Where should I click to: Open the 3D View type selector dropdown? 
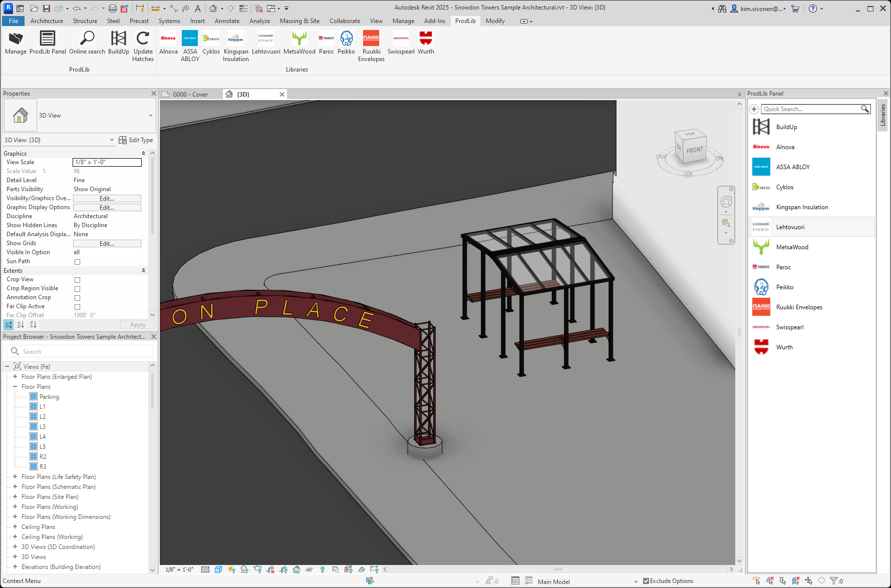150,116
